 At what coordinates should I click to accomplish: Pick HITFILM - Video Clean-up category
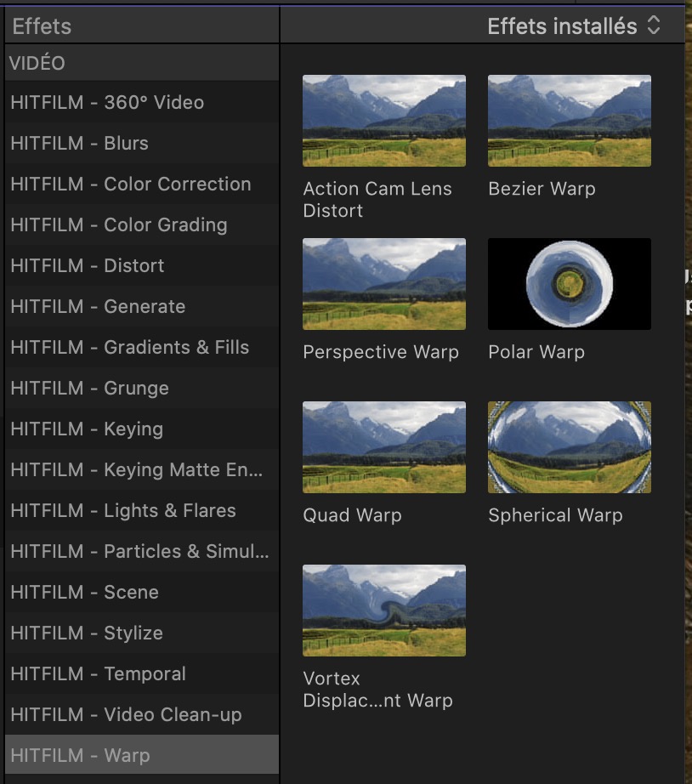pos(142,714)
